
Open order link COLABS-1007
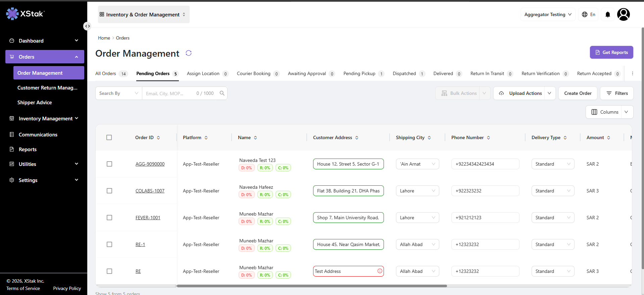[150, 191]
